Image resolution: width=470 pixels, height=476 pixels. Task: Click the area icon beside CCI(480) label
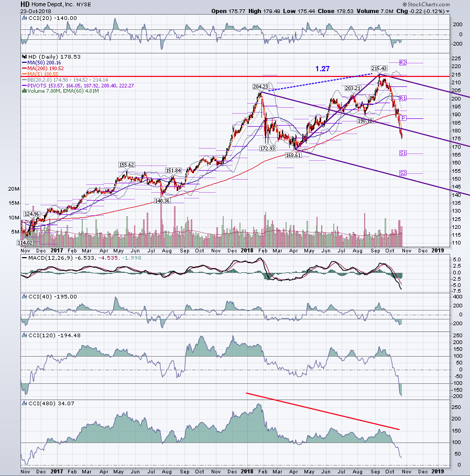tap(24, 403)
